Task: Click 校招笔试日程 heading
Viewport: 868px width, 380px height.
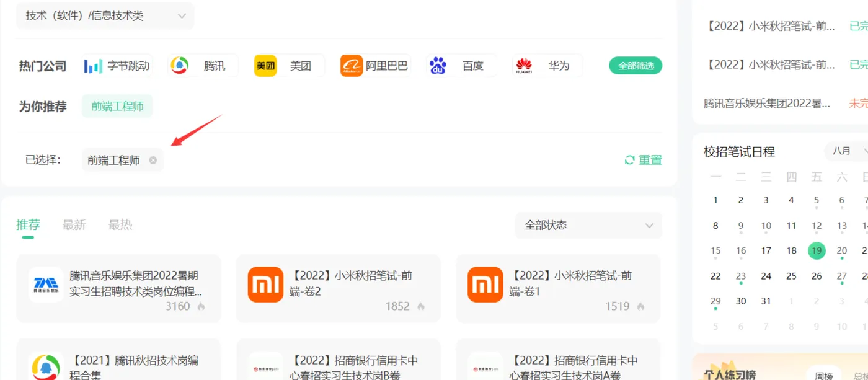Action: point(739,152)
